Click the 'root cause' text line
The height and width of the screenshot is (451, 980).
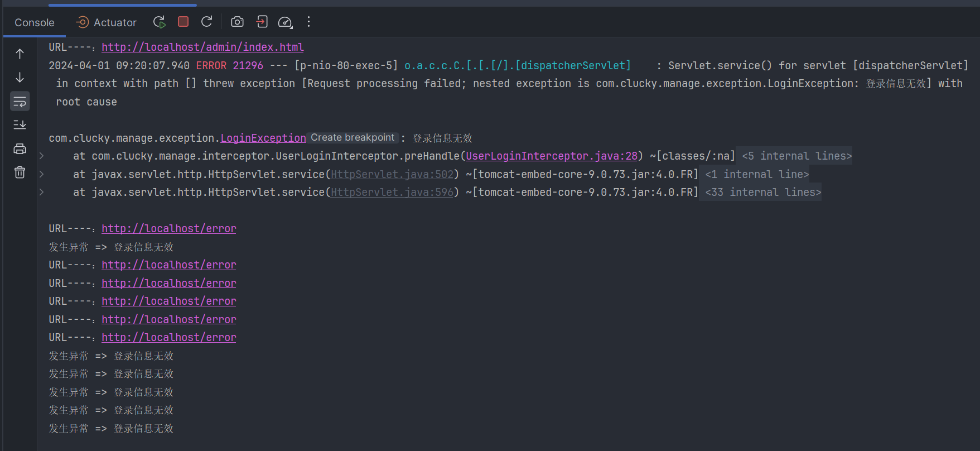86,102
